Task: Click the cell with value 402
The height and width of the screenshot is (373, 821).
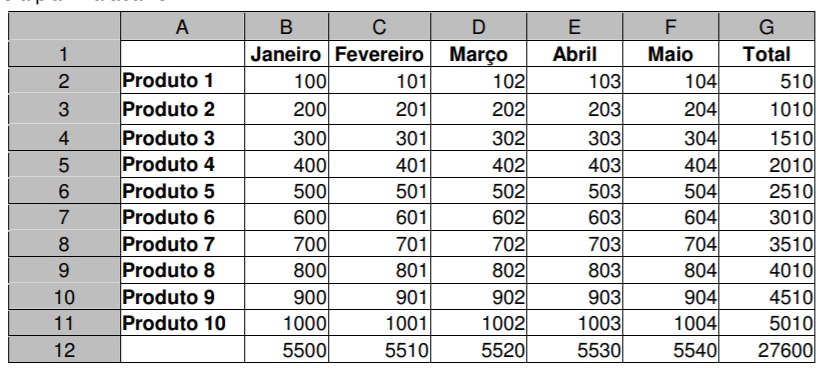Action: tap(479, 164)
